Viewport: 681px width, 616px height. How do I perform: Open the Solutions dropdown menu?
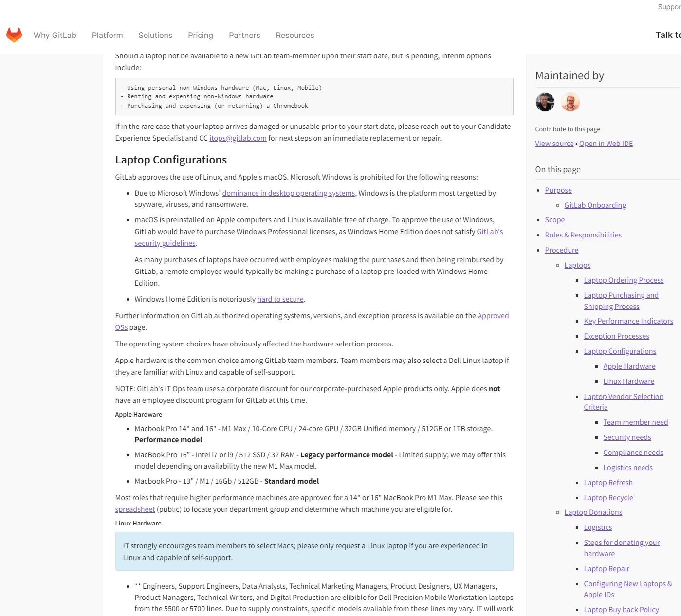155,35
